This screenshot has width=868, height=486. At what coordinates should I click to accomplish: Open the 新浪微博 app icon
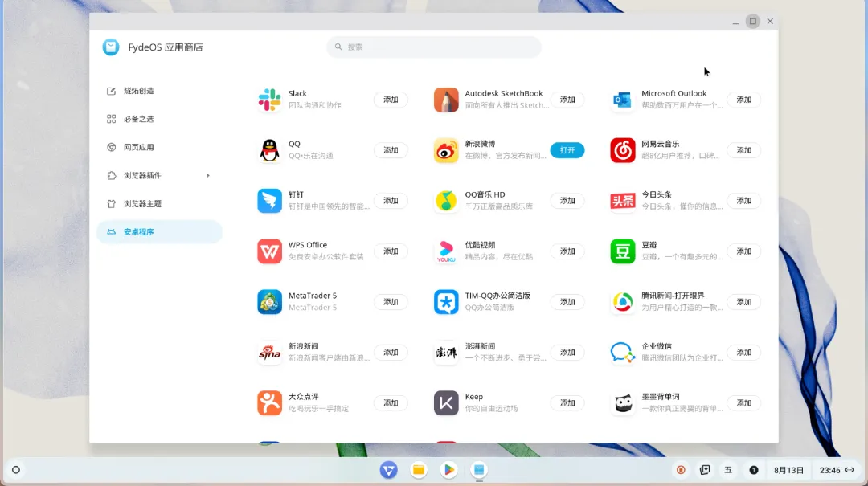(446, 150)
